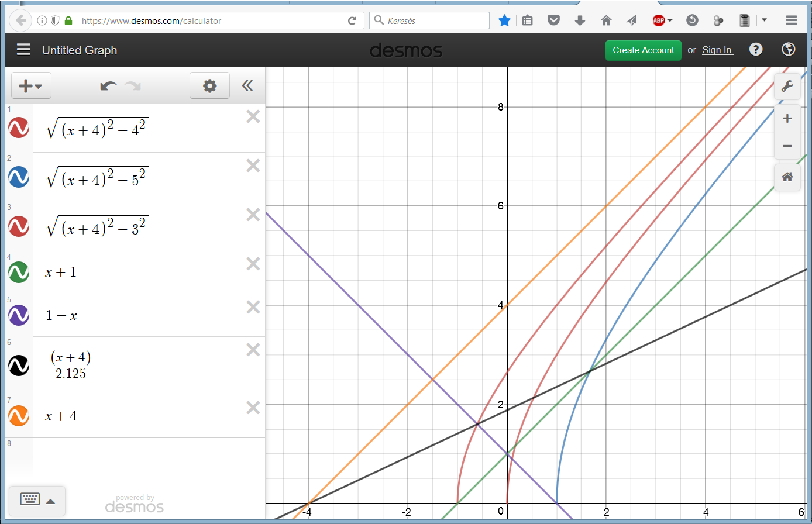This screenshot has width=812, height=524.
Task: Click the undo arrow in expression toolbar
Action: click(x=108, y=87)
